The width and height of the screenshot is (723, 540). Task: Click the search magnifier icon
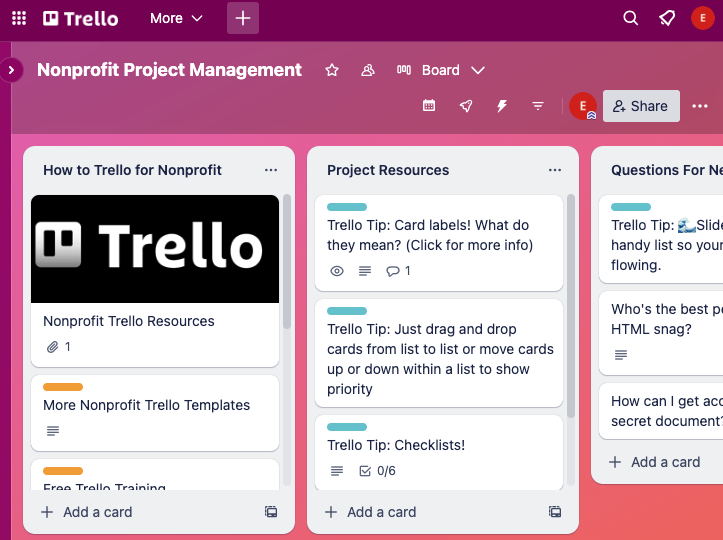click(x=630, y=18)
